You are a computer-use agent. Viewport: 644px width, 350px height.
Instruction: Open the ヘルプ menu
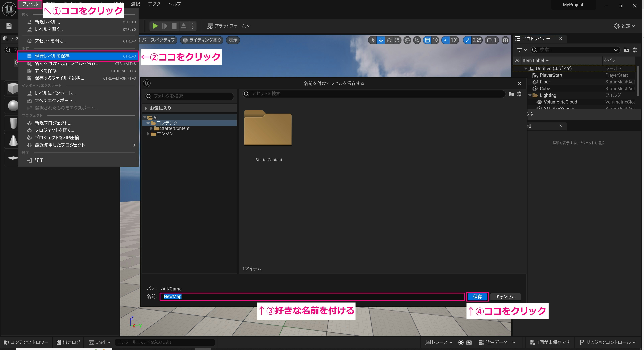[174, 4]
